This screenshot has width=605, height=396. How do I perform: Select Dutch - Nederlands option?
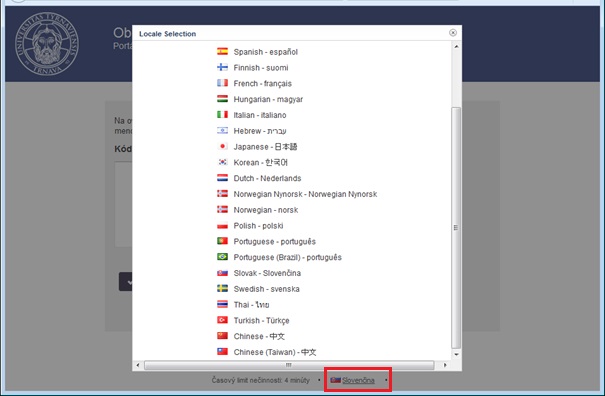coord(267,178)
